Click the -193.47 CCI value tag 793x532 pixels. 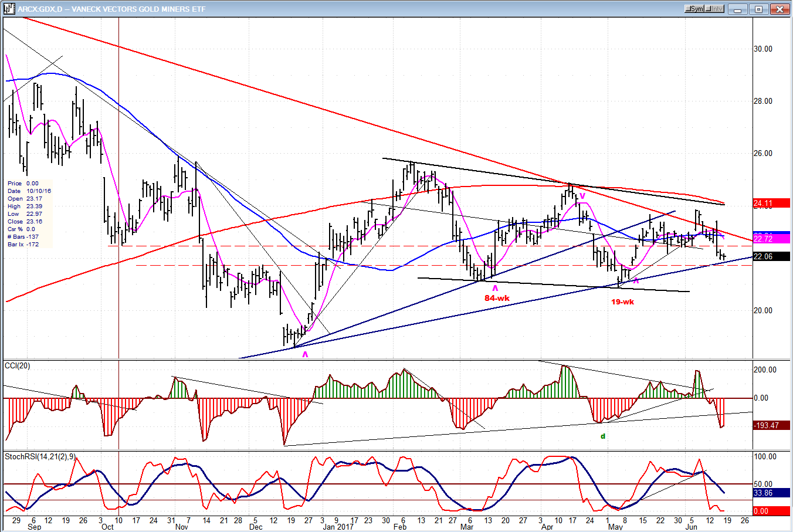tap(771, 425)
